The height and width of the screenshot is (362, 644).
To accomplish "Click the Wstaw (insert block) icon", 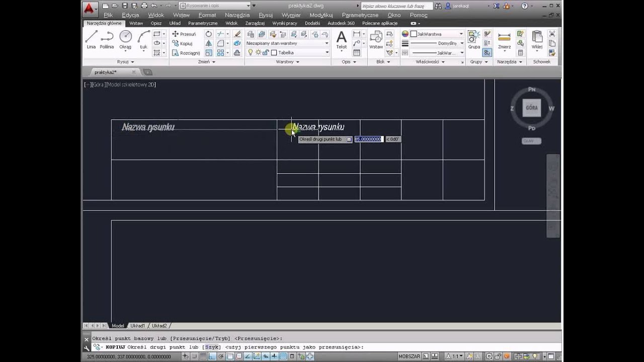I will pyautogui.click(x=376, y=40).
